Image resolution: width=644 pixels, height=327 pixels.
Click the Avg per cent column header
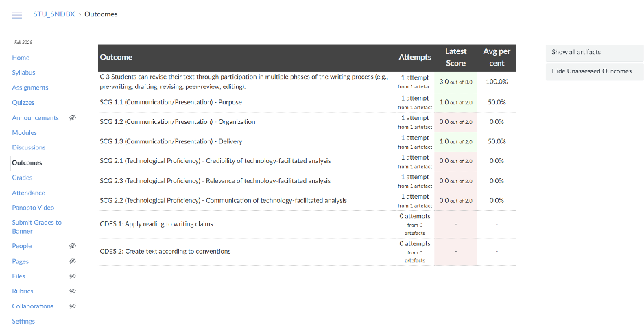pyautogui.click(x=497, y=58)
